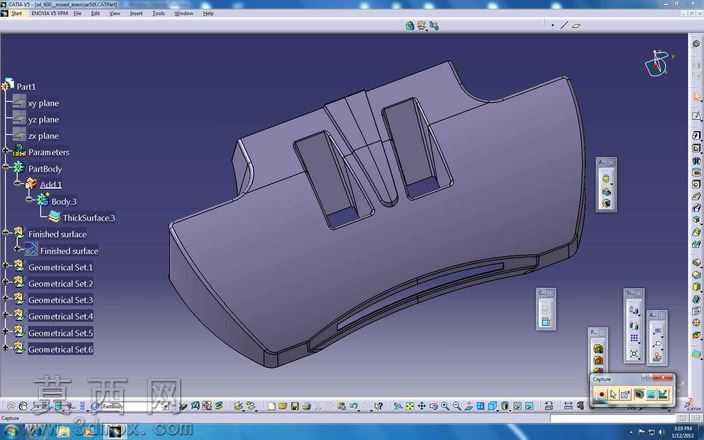
Task: Expand Geometrical Set.3 node
Action: coord(5,298)
